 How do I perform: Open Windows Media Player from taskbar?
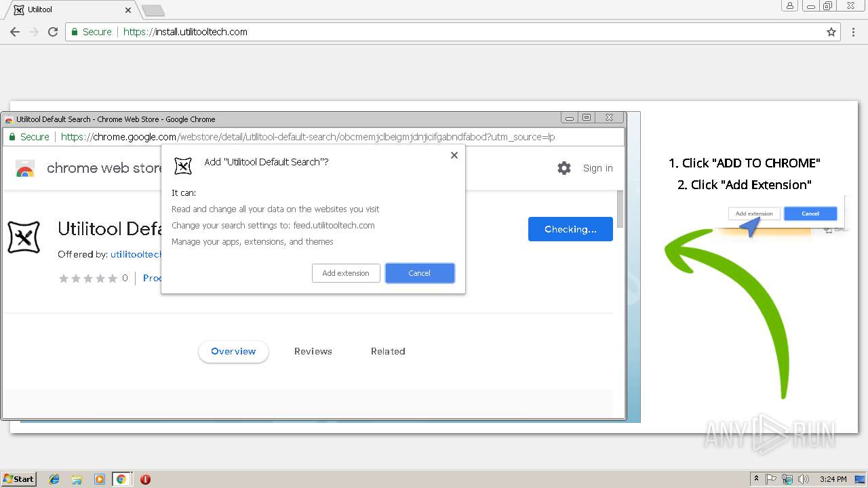coord(99,479)
